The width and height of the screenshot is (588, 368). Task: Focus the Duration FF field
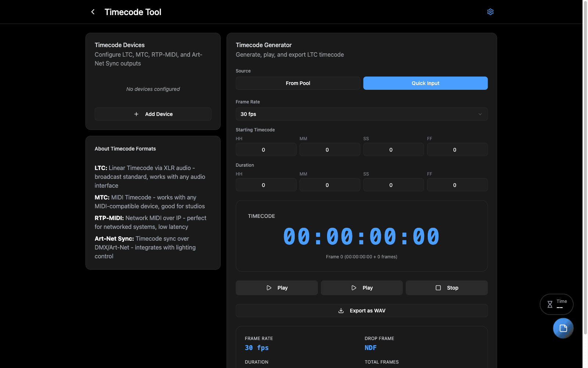click(457, 185)
